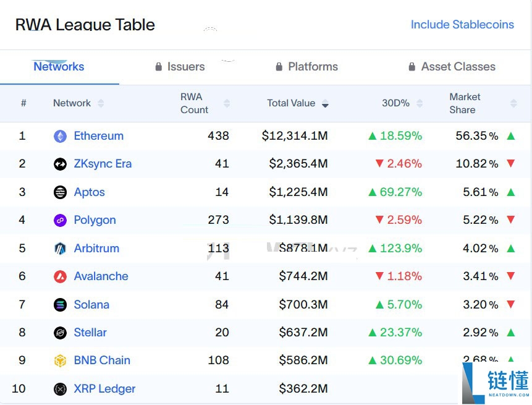The height and width of the screenshot is (405, 532).
Task: Open the BNB Chain network link
Action: coord(102,360)
